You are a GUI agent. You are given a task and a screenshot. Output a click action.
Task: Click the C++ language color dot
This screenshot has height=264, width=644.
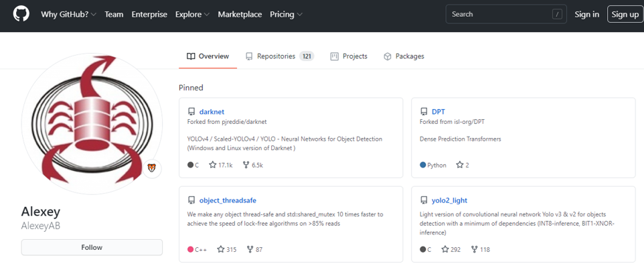[x=191, y=249]
